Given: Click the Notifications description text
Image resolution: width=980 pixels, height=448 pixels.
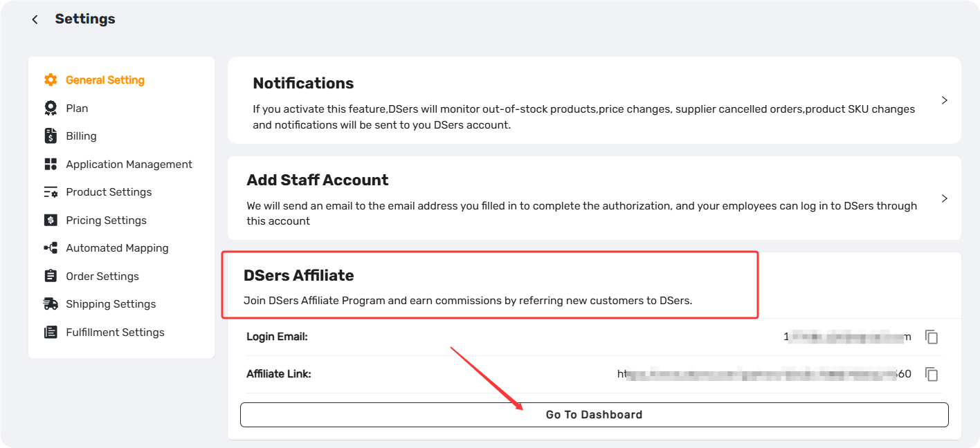Looking at the screenshot, I should (584, 117).
